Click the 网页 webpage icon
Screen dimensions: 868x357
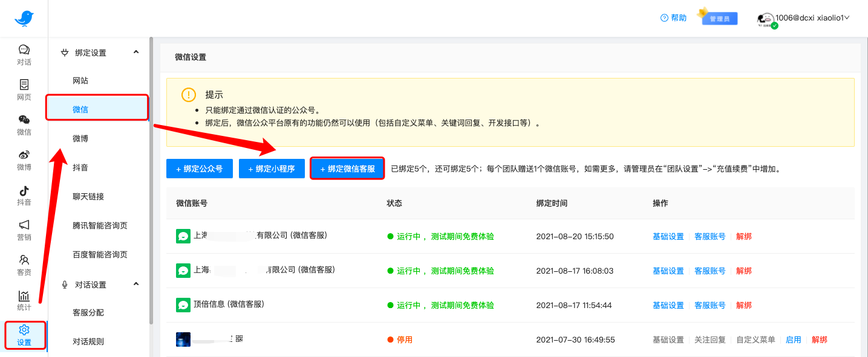pos(24,85)
